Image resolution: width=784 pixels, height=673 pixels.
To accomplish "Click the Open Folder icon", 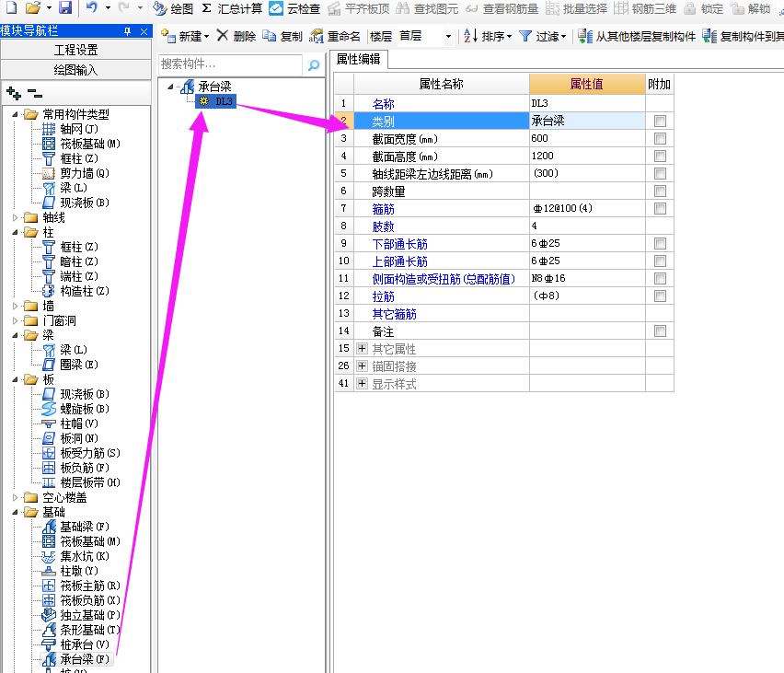I will tap(33, 7).
